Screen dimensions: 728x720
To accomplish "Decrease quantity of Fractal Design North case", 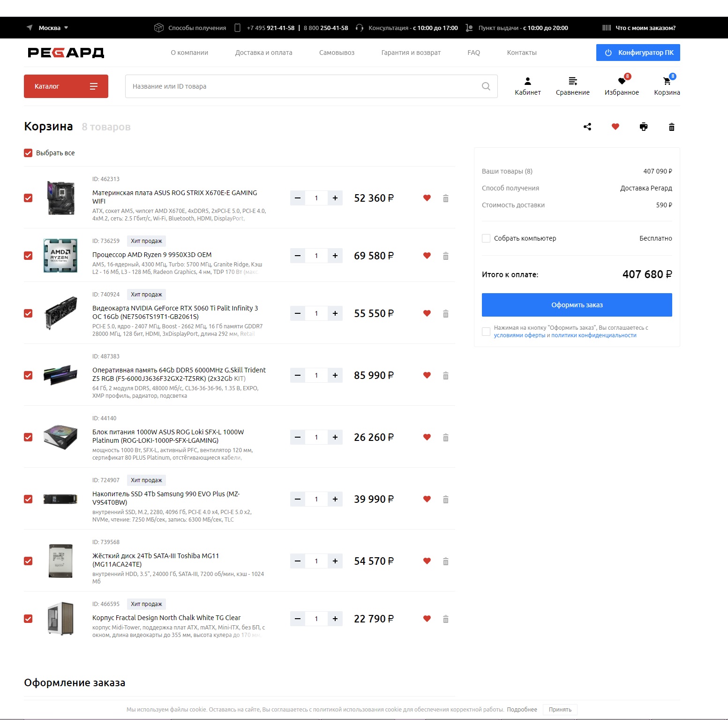I will point(298,619).
